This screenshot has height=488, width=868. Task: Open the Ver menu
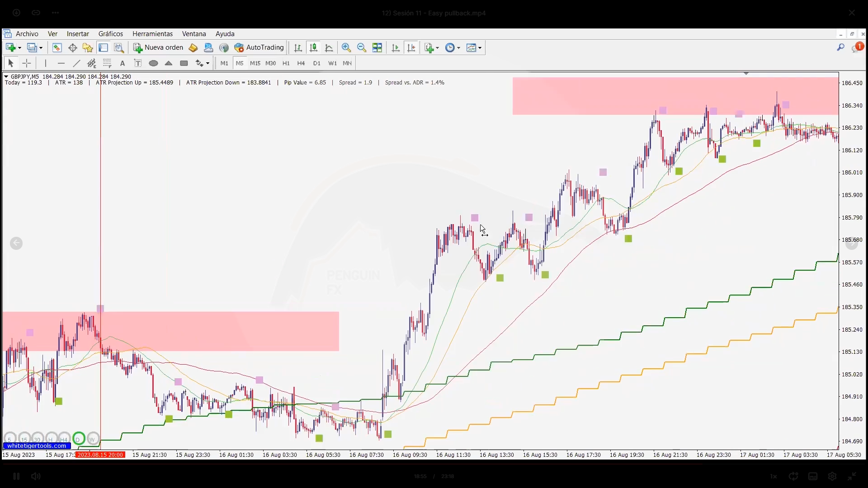52,34
